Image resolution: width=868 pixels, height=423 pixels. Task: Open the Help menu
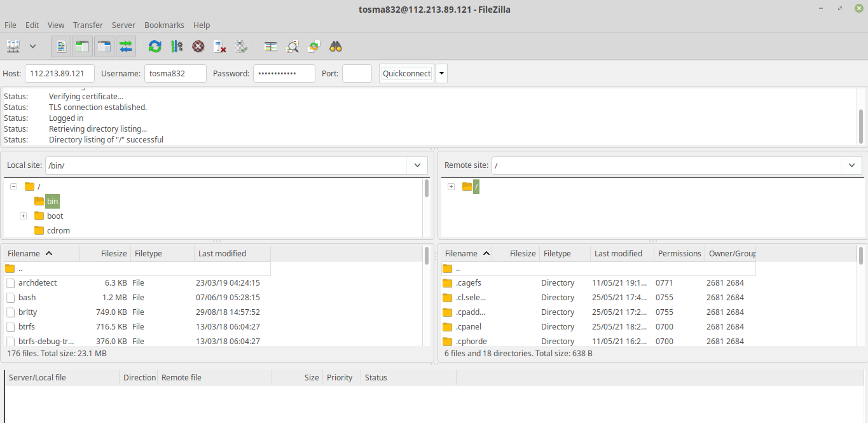(202, 25)
